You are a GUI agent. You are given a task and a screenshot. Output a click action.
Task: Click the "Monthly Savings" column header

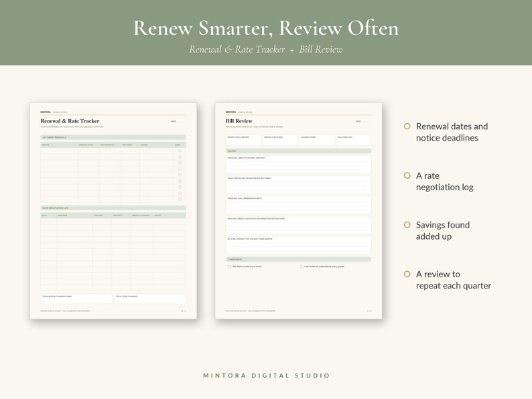tap(141, 216)
